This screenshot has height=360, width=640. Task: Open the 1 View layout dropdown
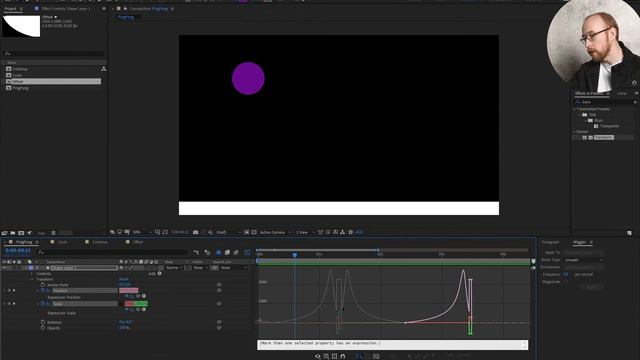tap(305, 232)
